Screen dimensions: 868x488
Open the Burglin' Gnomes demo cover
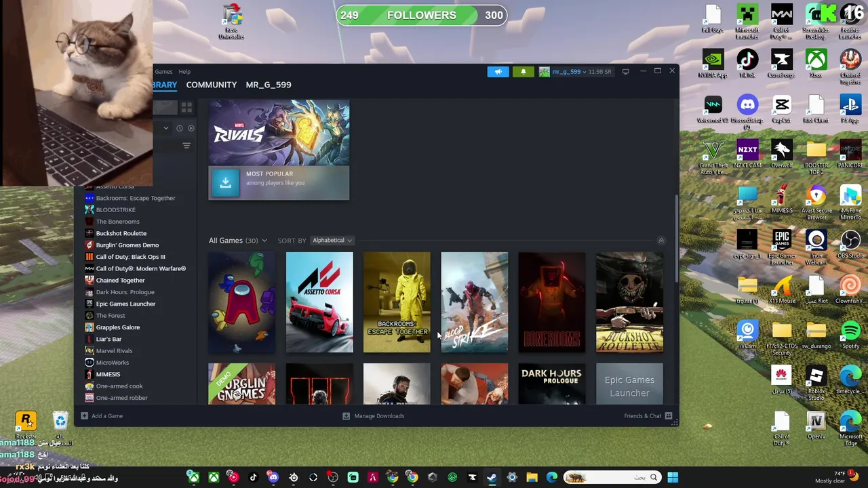pos(242,384)
